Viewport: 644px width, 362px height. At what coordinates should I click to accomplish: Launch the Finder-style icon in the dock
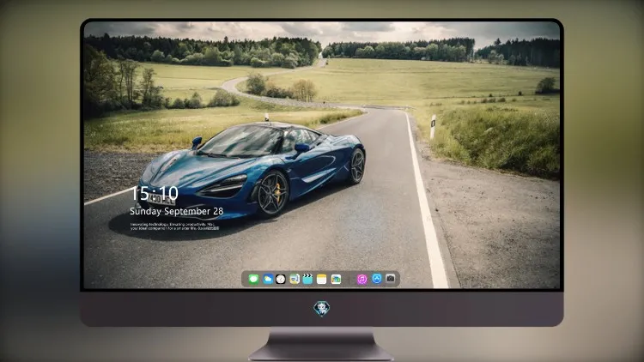[295, 279]
